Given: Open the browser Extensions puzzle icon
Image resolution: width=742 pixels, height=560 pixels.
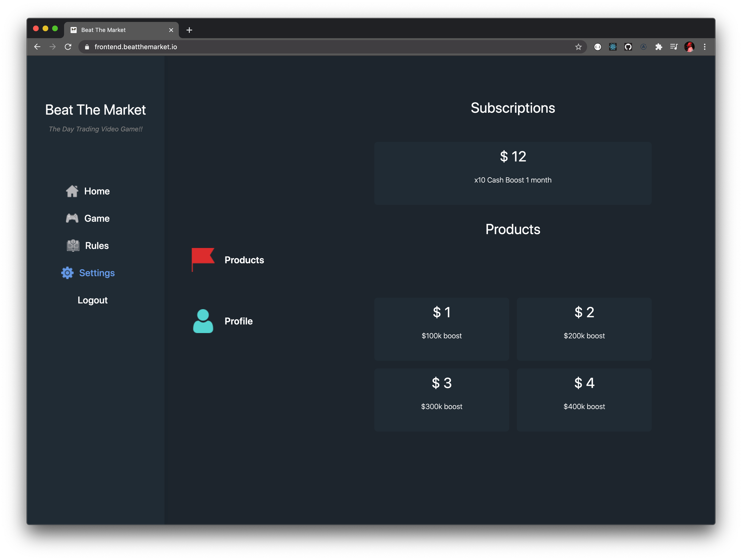Looking at the screenshot, I should pos(659,47).
